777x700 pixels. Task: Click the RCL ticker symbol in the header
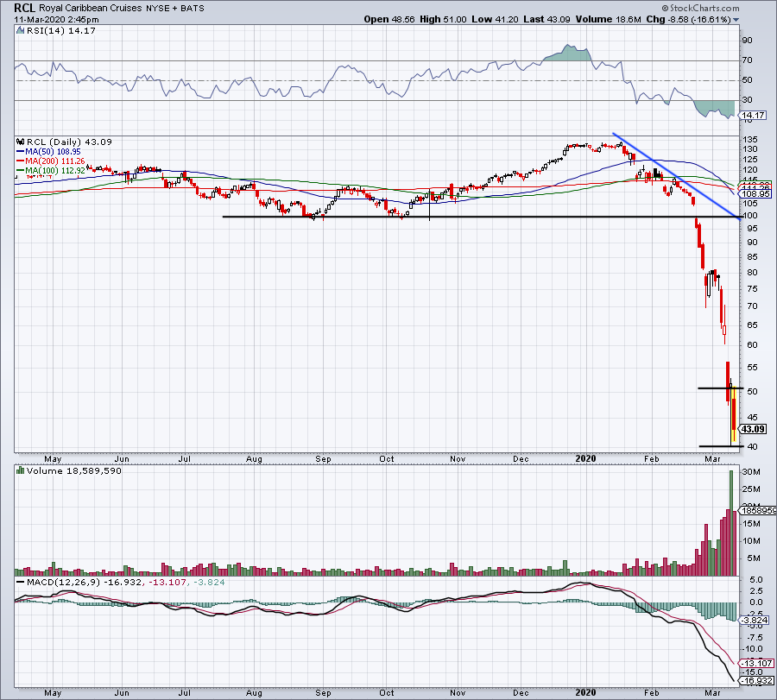pyautogui.click(x=25, y=7)
